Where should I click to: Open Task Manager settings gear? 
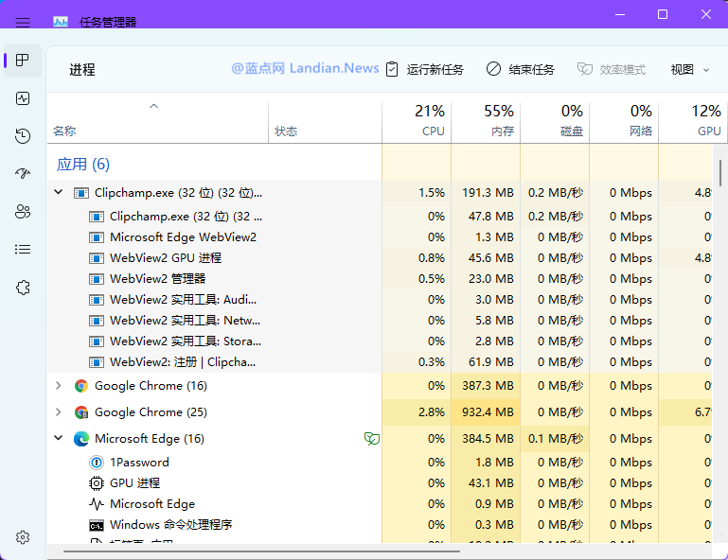click(23, 537)
